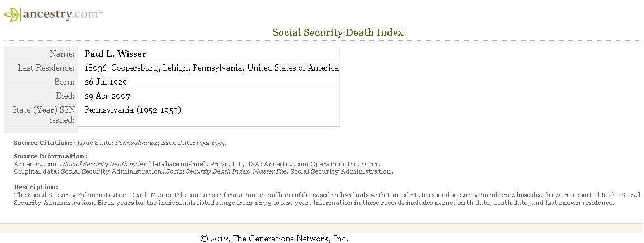Click the Last Residence label
The height and width of the screenshot is (243, 644).
click(46, 68)
